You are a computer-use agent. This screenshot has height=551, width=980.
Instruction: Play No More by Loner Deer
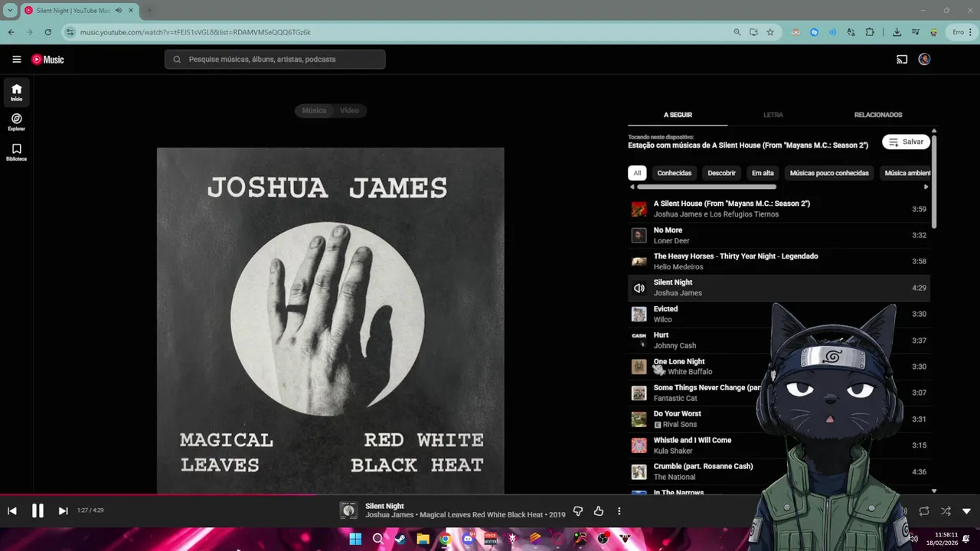[779, 235]
